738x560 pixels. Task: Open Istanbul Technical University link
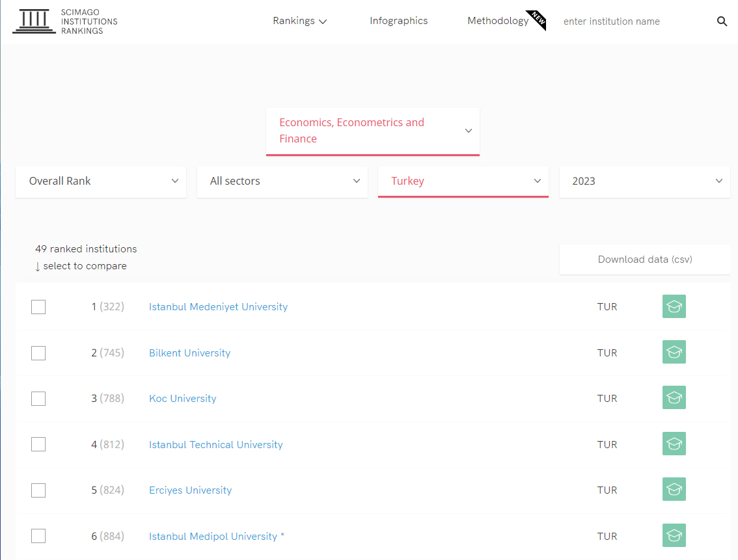[216, 445]
